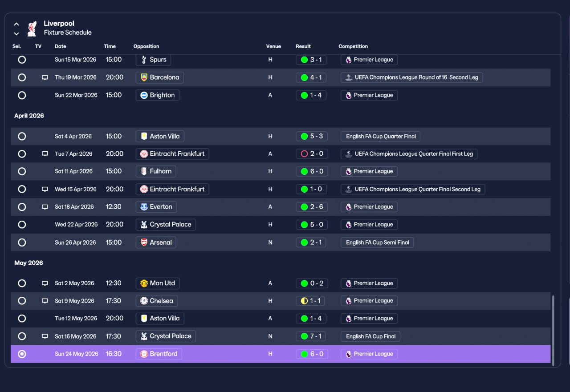
Task: Select radio for Everton fixture
Action: [x=22, y=207]
